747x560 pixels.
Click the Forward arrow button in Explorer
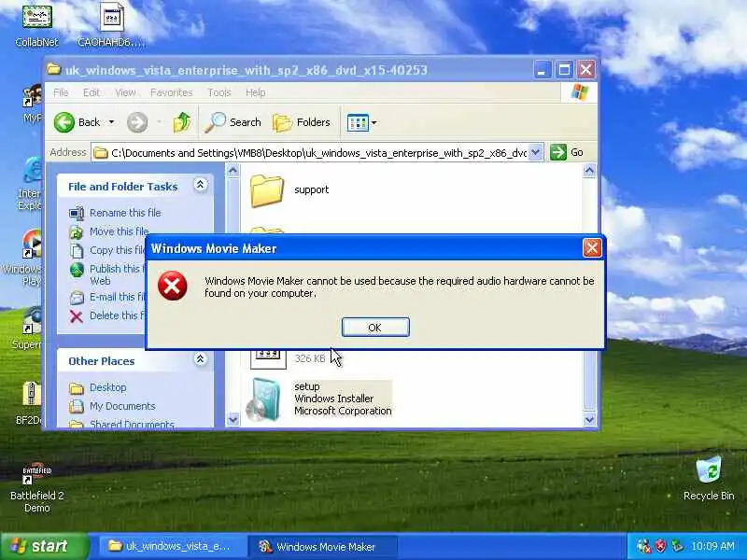tap(137, 122)
